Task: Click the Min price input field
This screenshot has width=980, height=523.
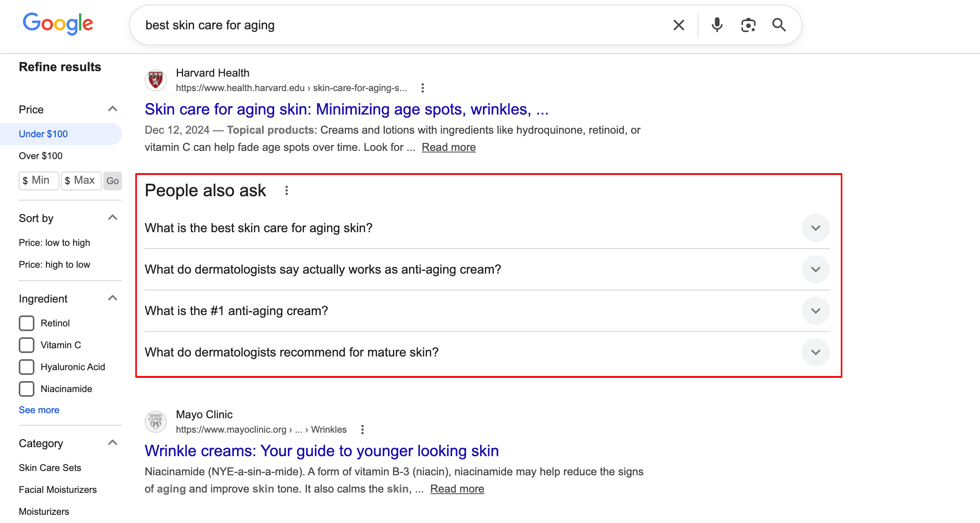Action: point(39,181)
